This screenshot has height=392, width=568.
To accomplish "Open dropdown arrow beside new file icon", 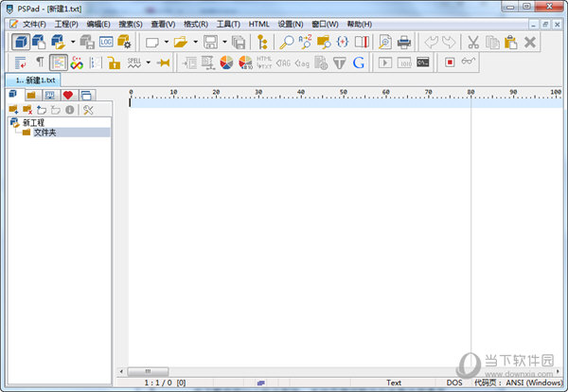I will click(x=167, y=42).
